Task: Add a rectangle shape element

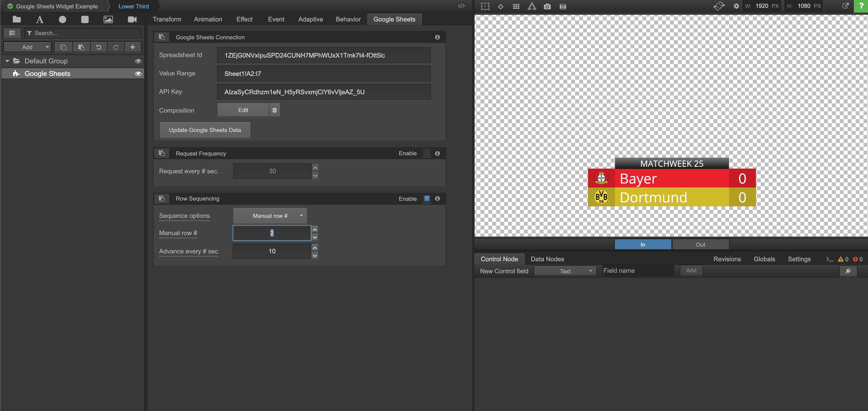Action: (x=85, y=19)
